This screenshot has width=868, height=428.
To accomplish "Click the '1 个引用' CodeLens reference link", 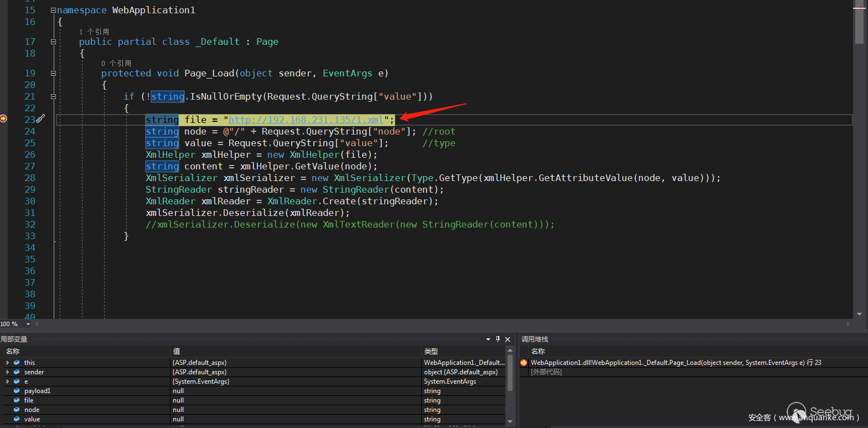I will [x=94, y=32].
